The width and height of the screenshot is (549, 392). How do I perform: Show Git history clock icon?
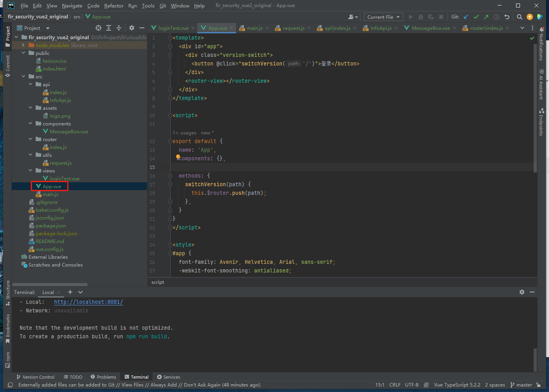tap(496, 17)
